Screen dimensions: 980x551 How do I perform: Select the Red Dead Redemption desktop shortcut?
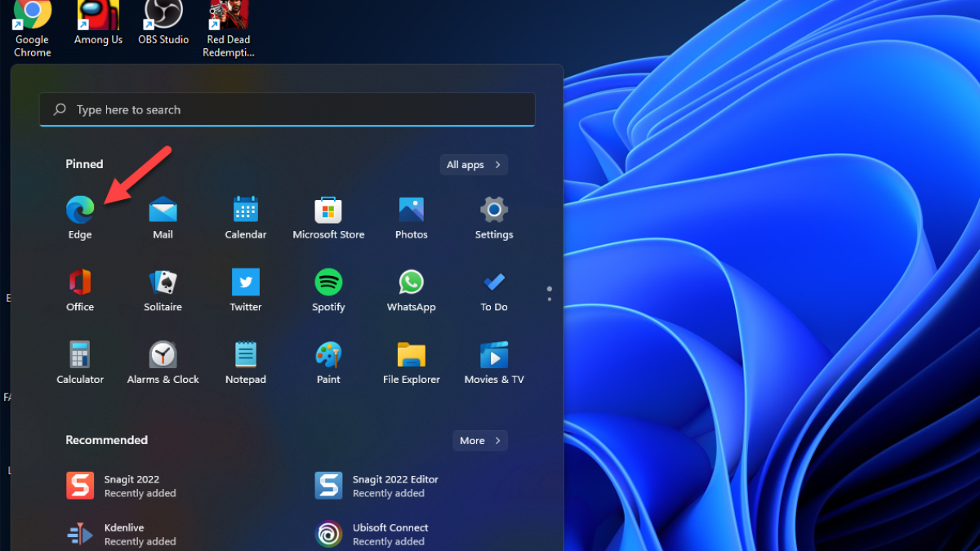click(229, 29)
